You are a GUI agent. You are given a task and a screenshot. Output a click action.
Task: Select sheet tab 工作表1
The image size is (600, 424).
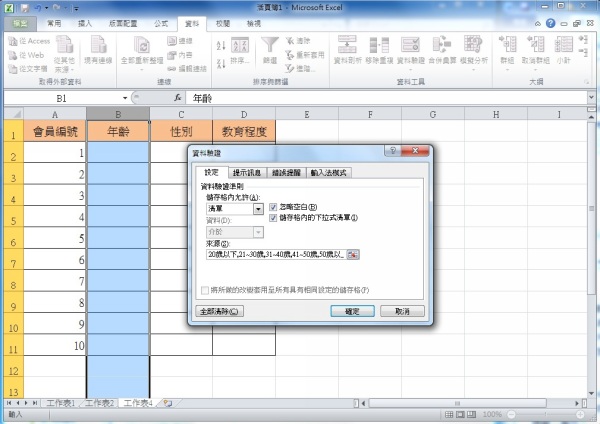point(60,403)
